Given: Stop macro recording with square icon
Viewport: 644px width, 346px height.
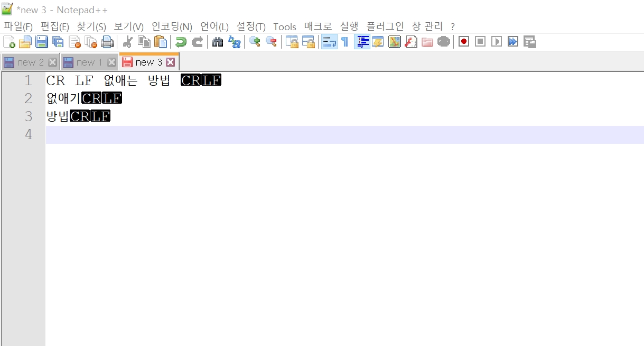Looking at the screenshot, I should point(480,42).
